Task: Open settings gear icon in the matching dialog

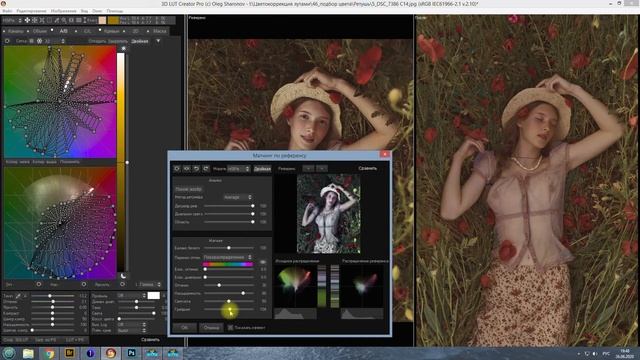Action: [x=177, y=168]
